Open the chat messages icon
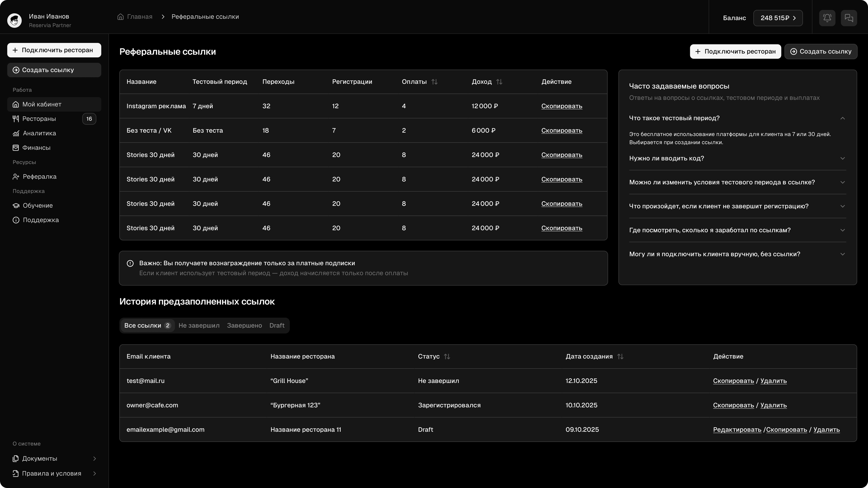Viewport: 868px width, 488px height. tap(849, 18)
